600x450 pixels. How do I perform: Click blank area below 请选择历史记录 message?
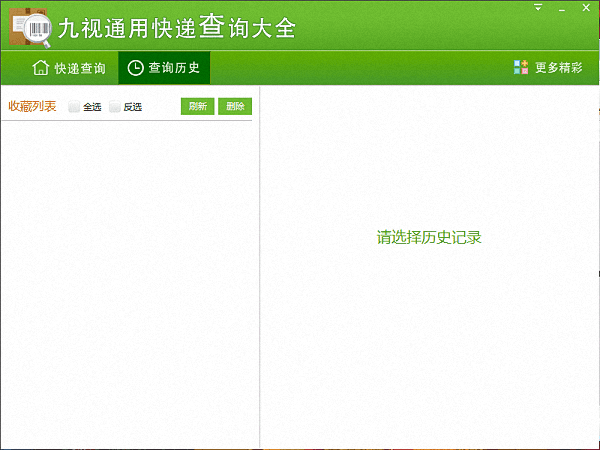click(x=429, y=340)
